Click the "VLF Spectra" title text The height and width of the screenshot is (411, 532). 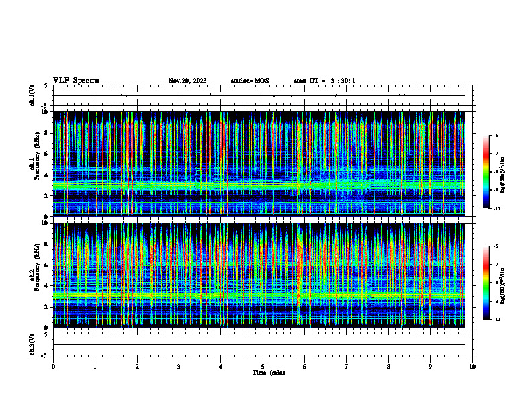pyautogui.click(x=76, y=81)
